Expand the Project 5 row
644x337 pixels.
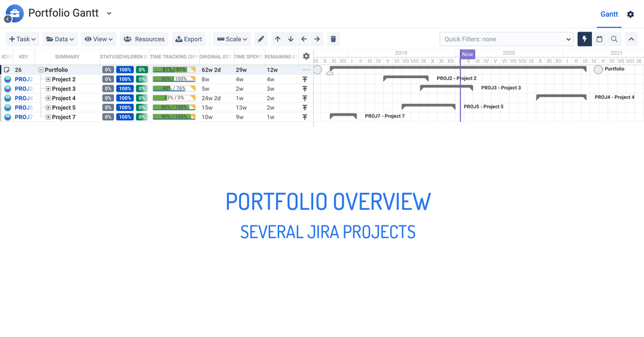48,108
